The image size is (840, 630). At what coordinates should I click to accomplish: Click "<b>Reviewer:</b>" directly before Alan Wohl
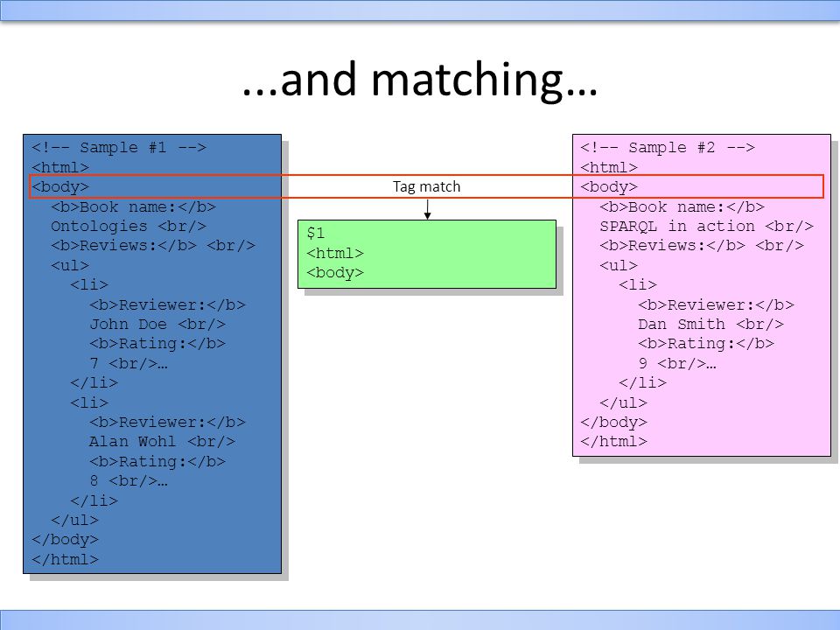(168, 422)
